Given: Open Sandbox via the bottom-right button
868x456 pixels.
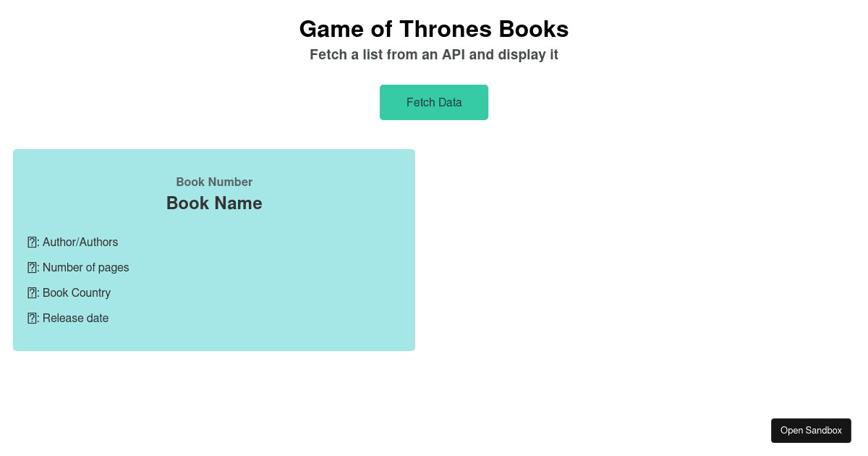Looking at the screenshot, I should [x=811, y=430].
